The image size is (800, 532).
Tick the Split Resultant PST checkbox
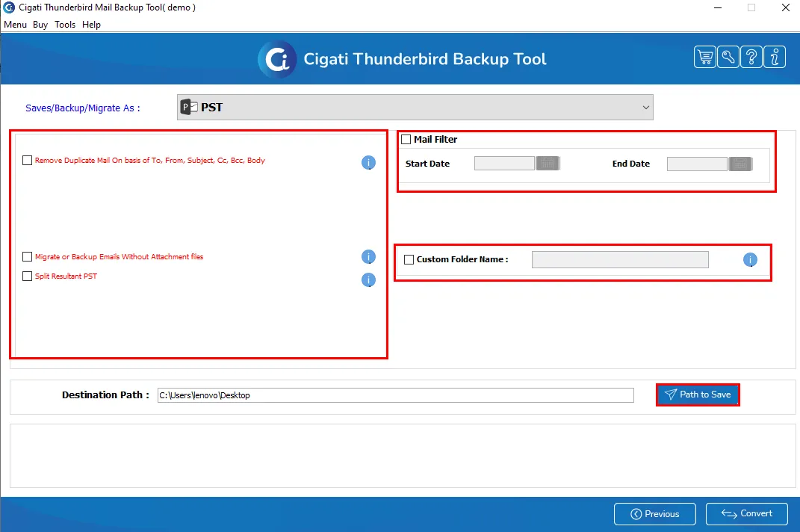pyautogui.click(x=28, y=276)
